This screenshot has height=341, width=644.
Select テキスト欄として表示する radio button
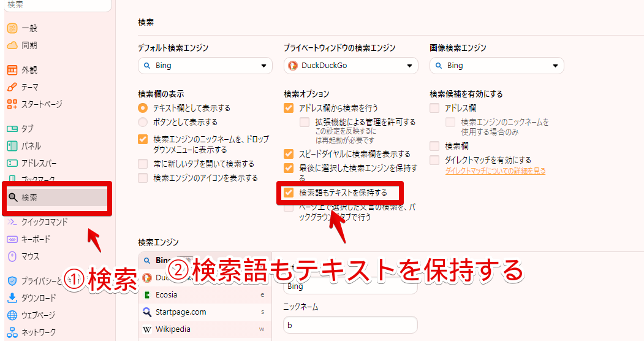click(143, 108)
